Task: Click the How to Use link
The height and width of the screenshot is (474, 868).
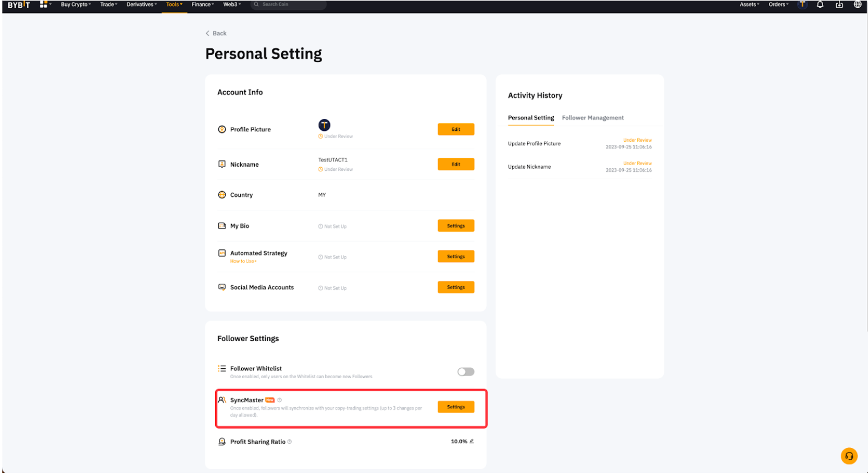Action: pos(243,261)
